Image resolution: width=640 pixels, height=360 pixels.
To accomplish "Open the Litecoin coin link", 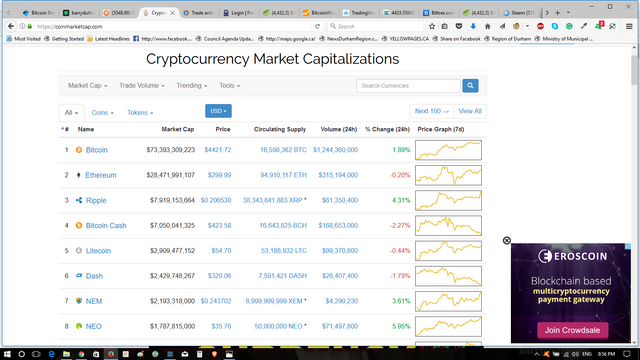I will pos(98,251).
